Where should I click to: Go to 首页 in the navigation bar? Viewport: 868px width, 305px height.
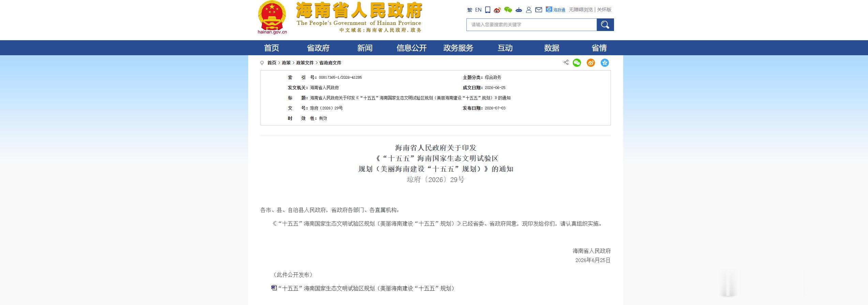271,48
